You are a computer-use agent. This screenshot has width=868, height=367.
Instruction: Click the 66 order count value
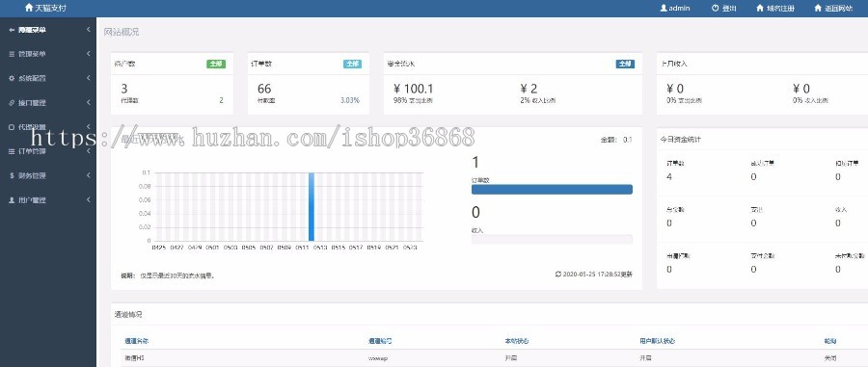[264, 89]
